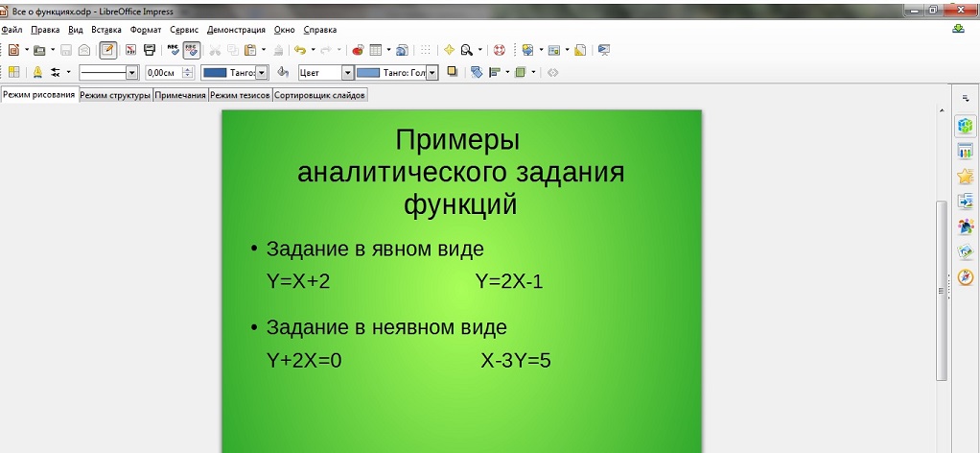Expand the line color 'Танго' dropdown
The image size is (980, 453).
pyautogui.click(x=261, y=73)
